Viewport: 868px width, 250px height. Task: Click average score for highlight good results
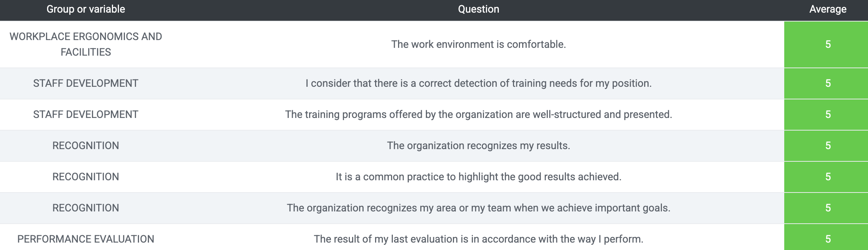[x=826, y=177]
